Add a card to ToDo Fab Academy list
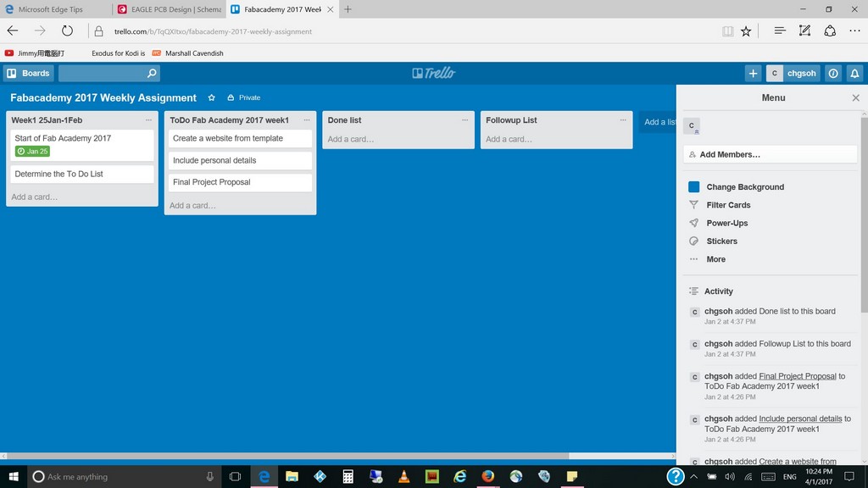This screenshot has height=488, width=868. click(192, 205)
